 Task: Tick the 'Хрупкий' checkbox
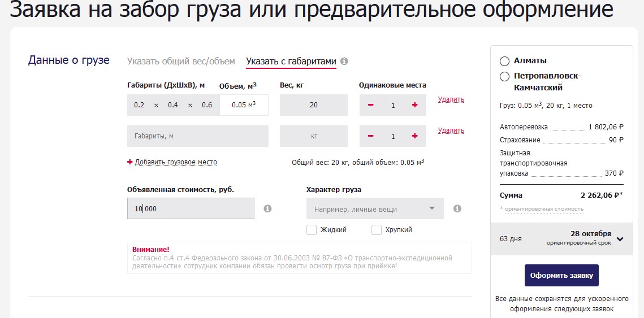[x=377, y=230]
